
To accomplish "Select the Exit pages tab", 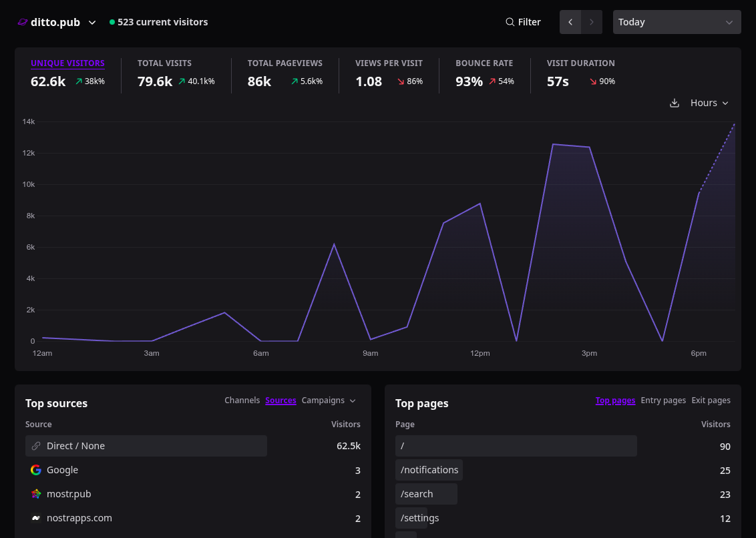I will (x=711, y=400).
